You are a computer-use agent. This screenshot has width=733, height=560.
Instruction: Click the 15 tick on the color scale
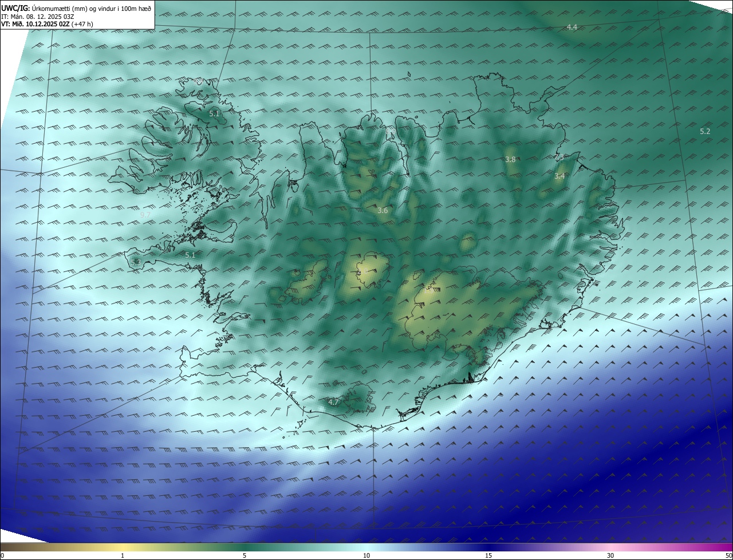coord(488,555)
